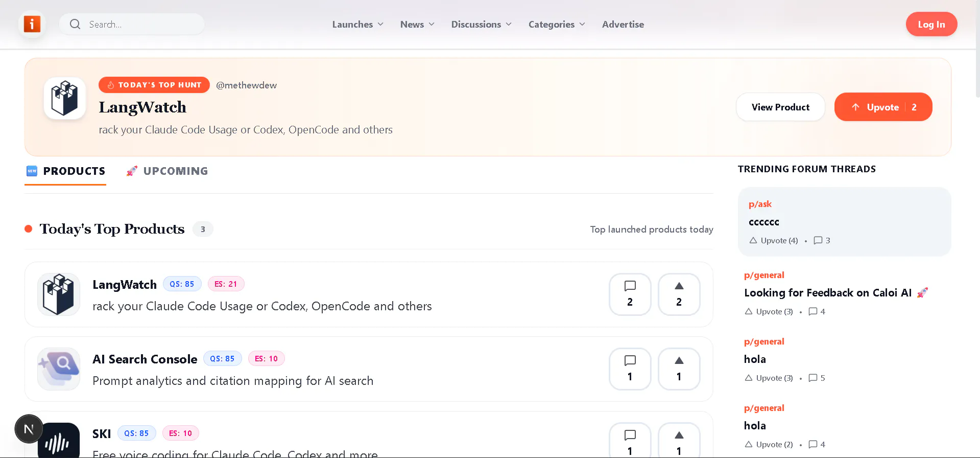Upvote the hola thread with 5 comments
This screenshot has height=458, width=980.
[x=769, y=378]
